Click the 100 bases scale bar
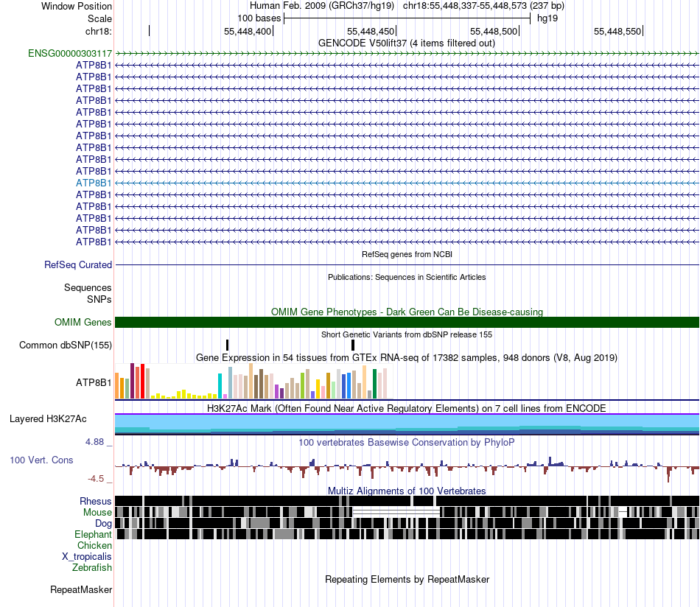The width and height of the screenshot is (700, 607). click(x=407, y=18)
